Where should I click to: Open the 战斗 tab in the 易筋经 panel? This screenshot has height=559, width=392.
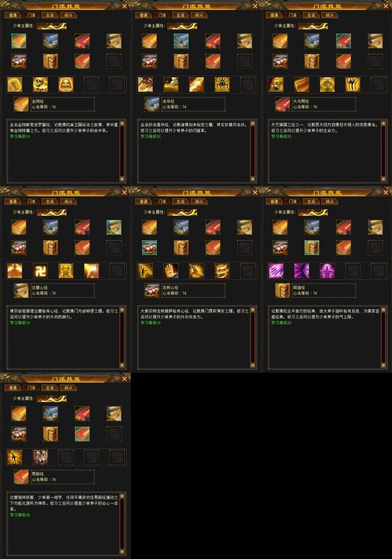coord(69,388)
